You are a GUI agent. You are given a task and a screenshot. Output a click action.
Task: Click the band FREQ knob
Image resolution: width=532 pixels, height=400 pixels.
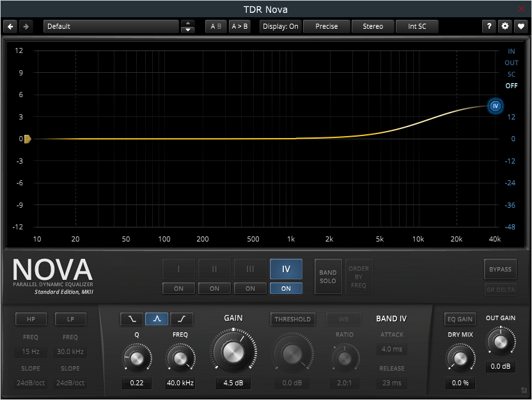(180, 358)
